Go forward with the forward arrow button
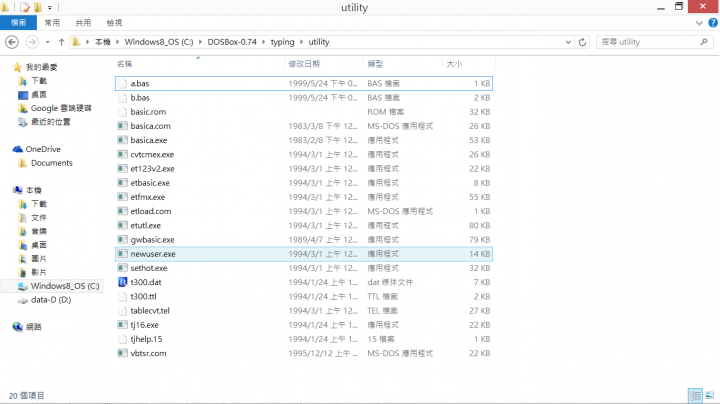This screenshot has width=720, height=404. pyautogui.click(x=32, y=42)
